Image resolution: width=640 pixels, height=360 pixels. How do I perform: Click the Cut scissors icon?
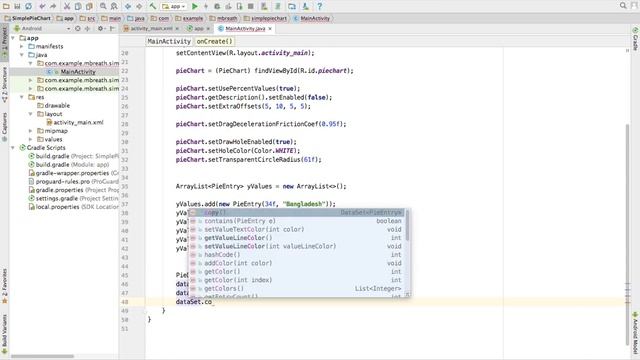coord(67,6)
